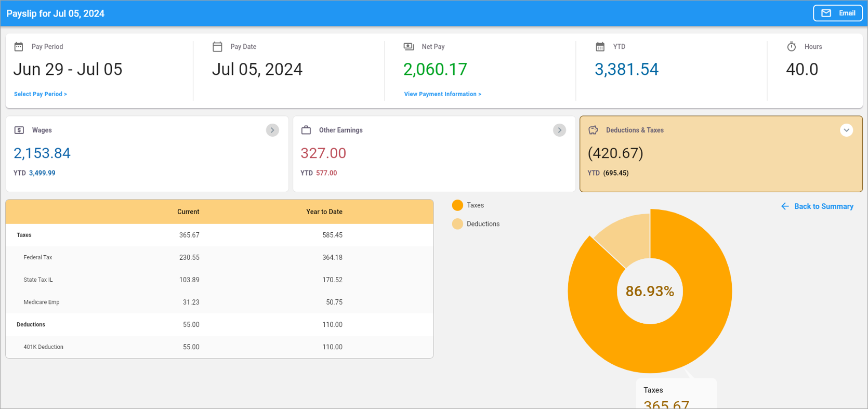868x409 pixels.
Task: Click the Jun 29 - Jul 05 pay period text
Action: click(x=68, y=69)
